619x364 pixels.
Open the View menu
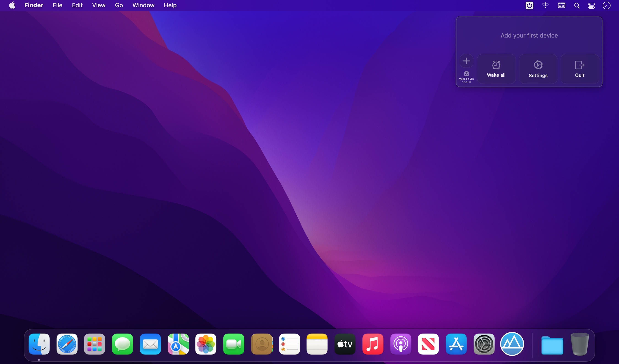tap(99, 5)
